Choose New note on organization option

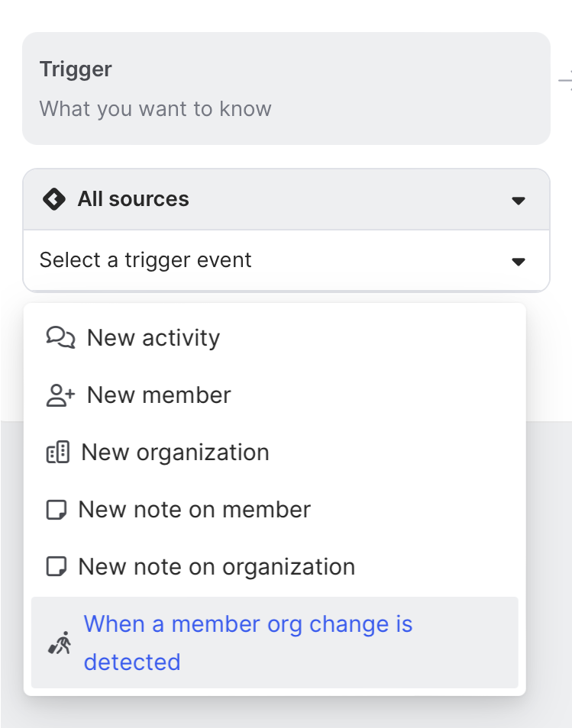click(216, 567)
